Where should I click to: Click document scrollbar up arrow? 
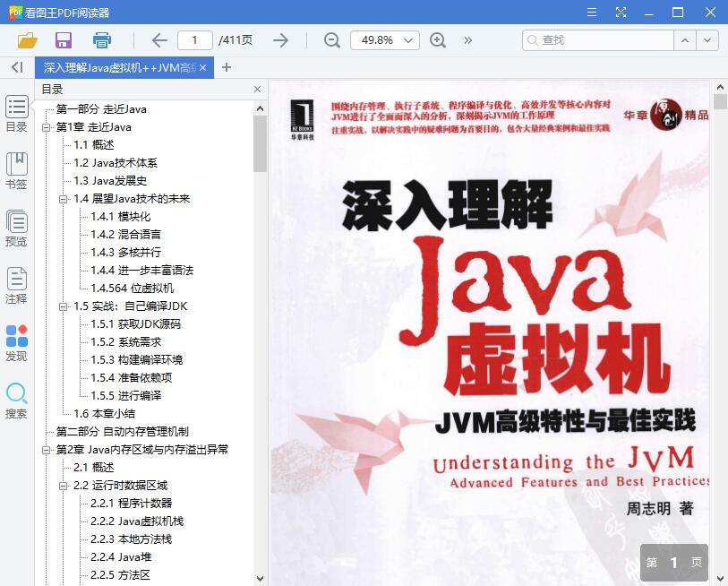click(720, 87)
